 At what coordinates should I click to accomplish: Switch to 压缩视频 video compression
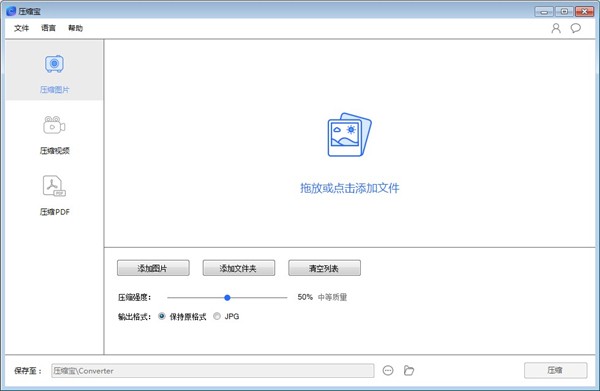(x=54, y=135)
